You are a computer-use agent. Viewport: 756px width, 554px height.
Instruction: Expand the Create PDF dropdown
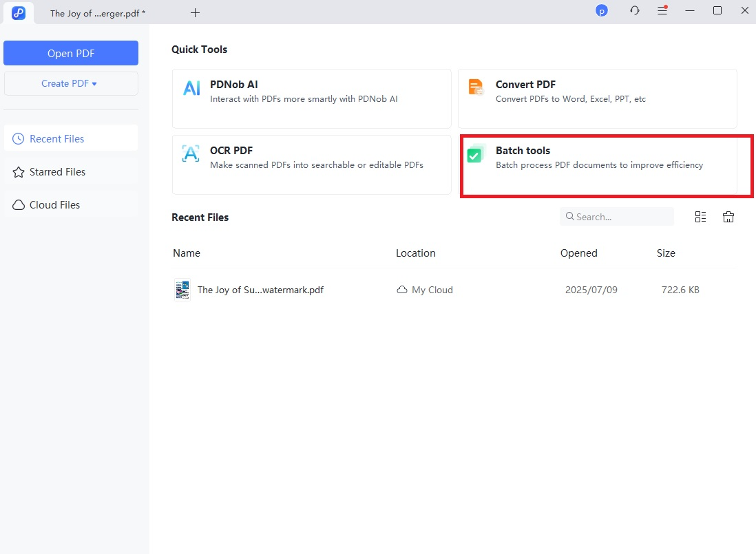click(x=70, y=83)
